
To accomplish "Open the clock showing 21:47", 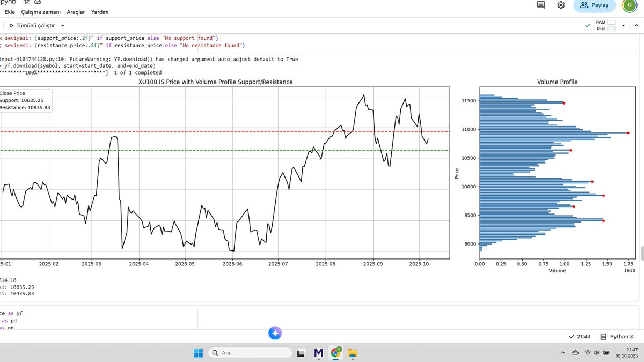I will (626, 352).
